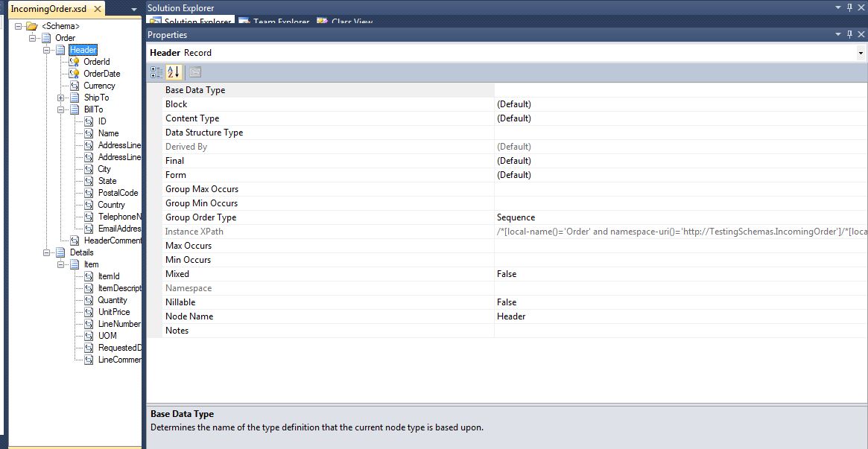Open the Solution Explorer window position menu
The width and height of the screenshot is (868, 449).
pos(837,7)
